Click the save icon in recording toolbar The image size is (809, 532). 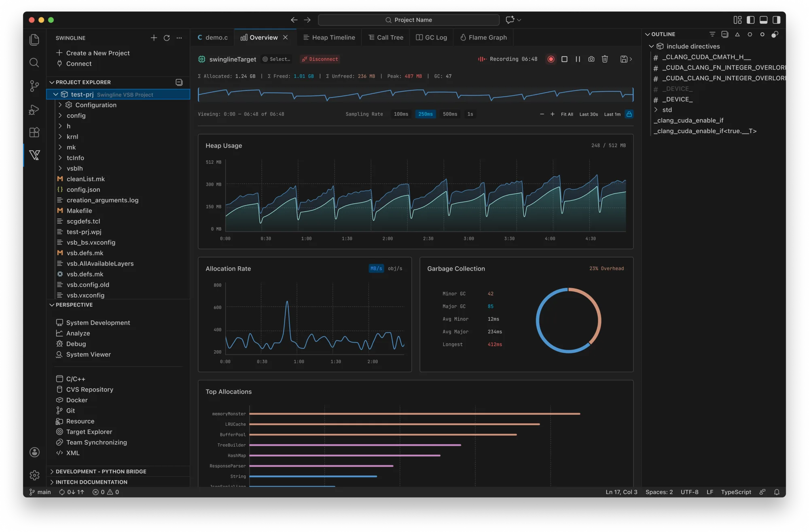point(624,59)
